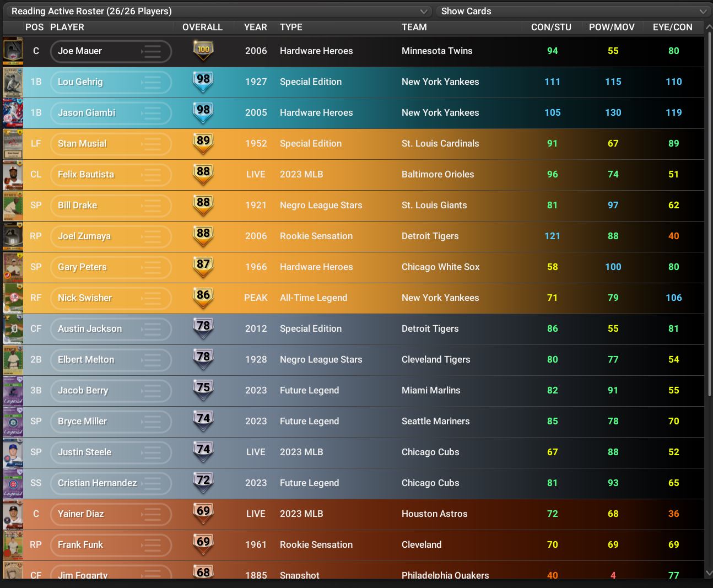Click the scroll down arrow on scrollbar
This screenshot has height=588, width=713.
pyautogui.click(x=709, y=573)
